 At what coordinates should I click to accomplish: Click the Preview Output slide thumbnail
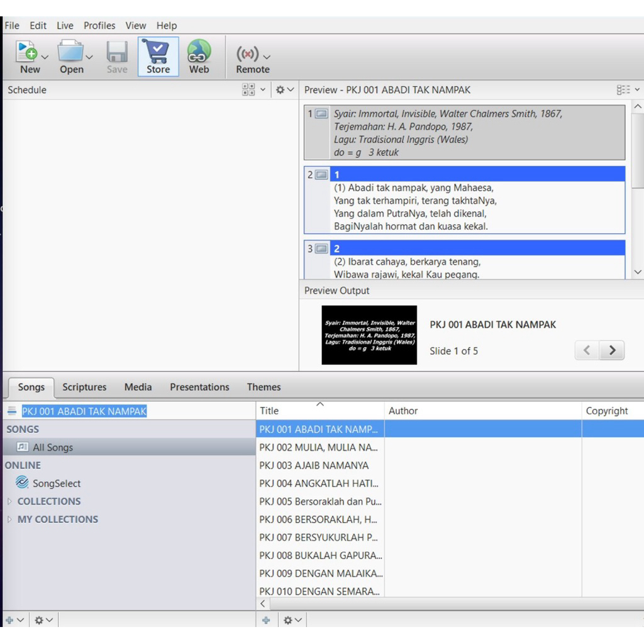point(369,335)
